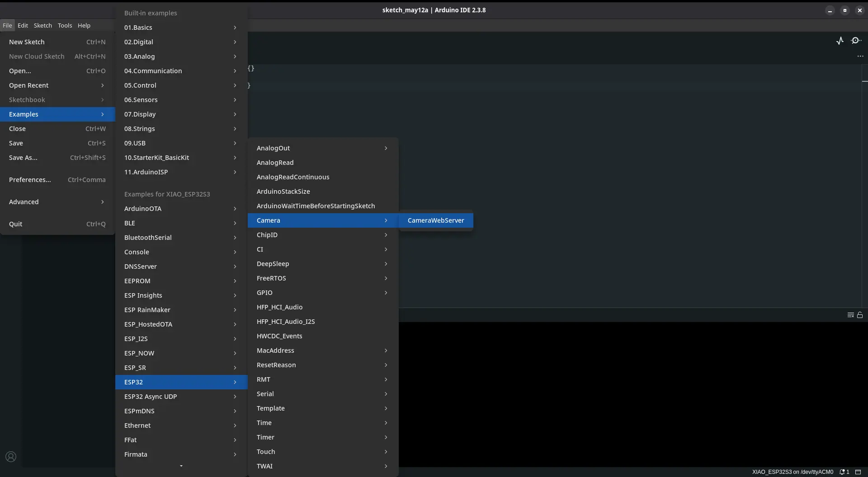Open the Help menu
Image resolution: width=868 pixels, height=477 pixels.
pyautogui.click(x=84, y=25)
